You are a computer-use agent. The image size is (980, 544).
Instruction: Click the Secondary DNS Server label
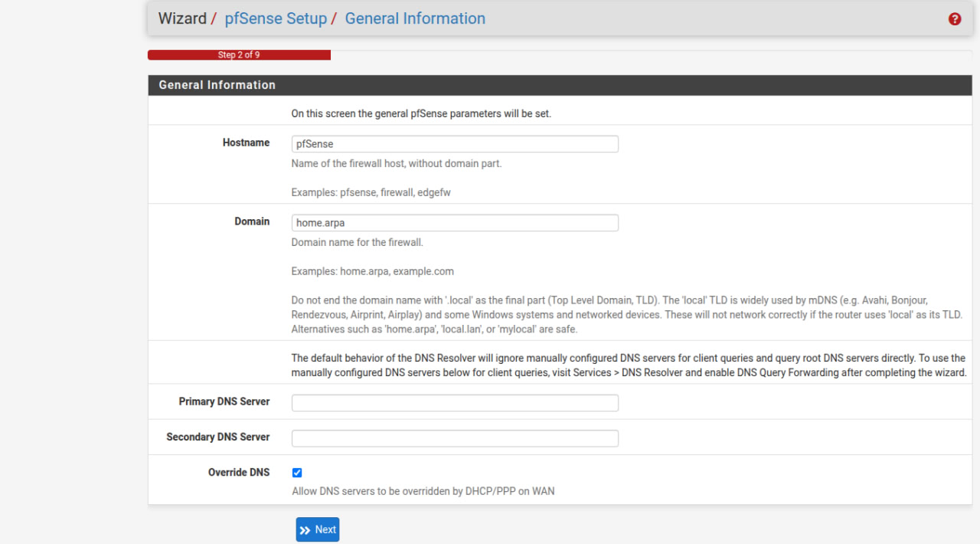[217, 437]
